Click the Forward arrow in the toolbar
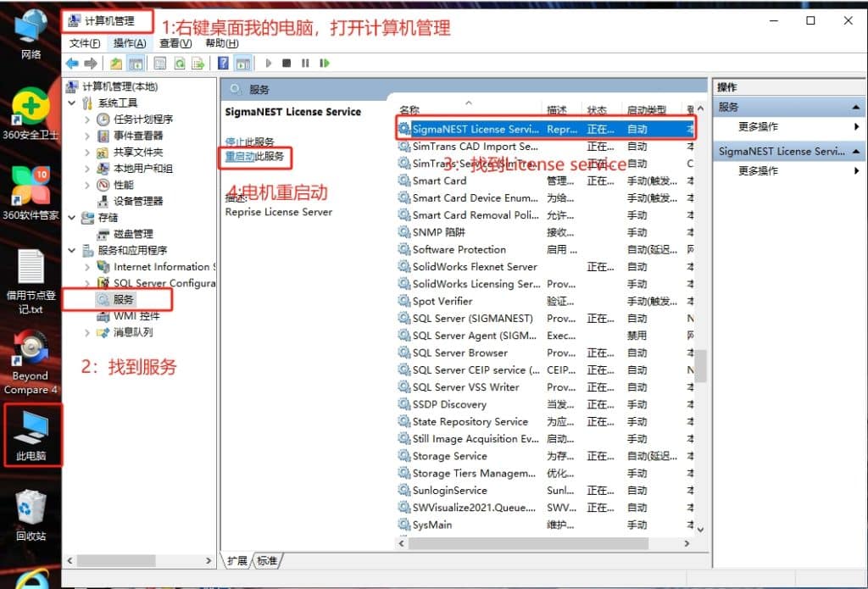Image resolution: width=868 pixels, height=589 pixels. pyautogui.click(x=90, y=64)
